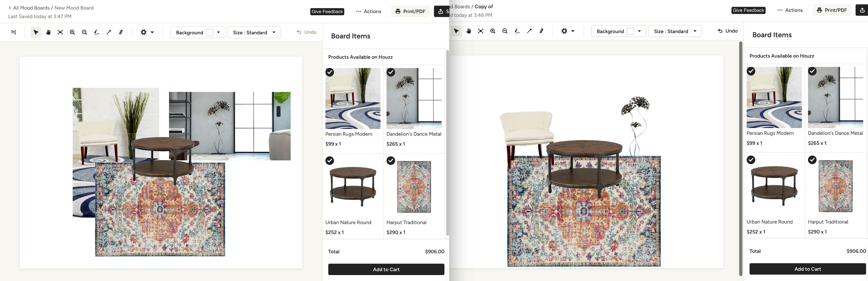Click Add to Cart in New Mood Board window
Screen dimensions: 868x281
pyautogui.click(x=386, y=270)
